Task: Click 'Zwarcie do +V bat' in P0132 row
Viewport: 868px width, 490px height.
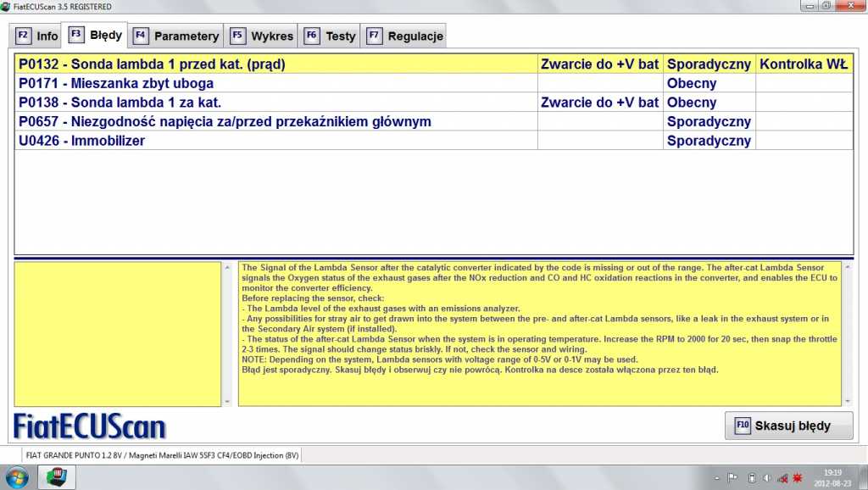Action: click(x=599, y=64)
